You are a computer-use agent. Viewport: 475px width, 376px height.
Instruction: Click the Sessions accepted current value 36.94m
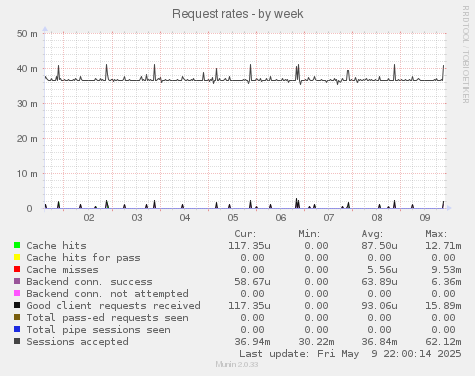coord(252,342)
